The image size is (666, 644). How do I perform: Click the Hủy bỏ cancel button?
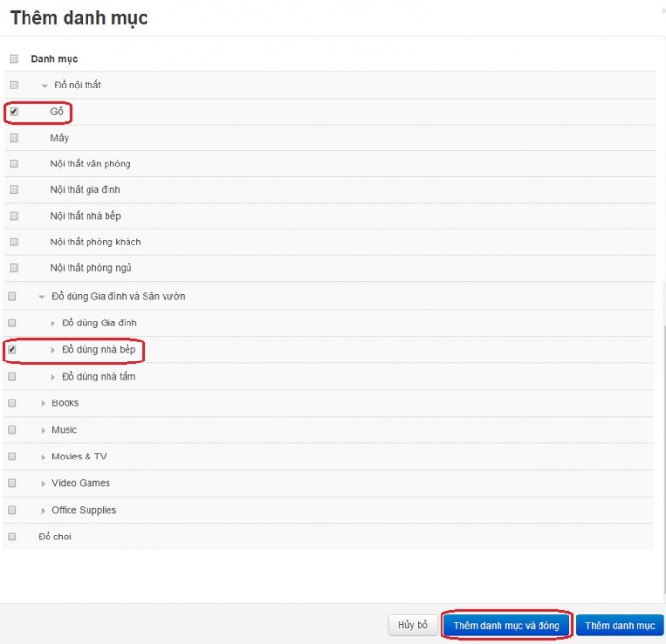point(412,625)
